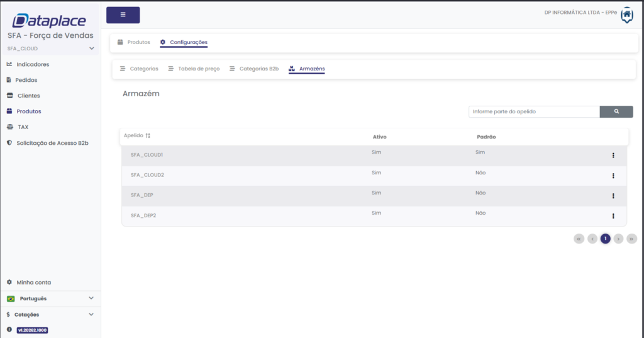Open Indicadores in the sidebar

(32, 64)
